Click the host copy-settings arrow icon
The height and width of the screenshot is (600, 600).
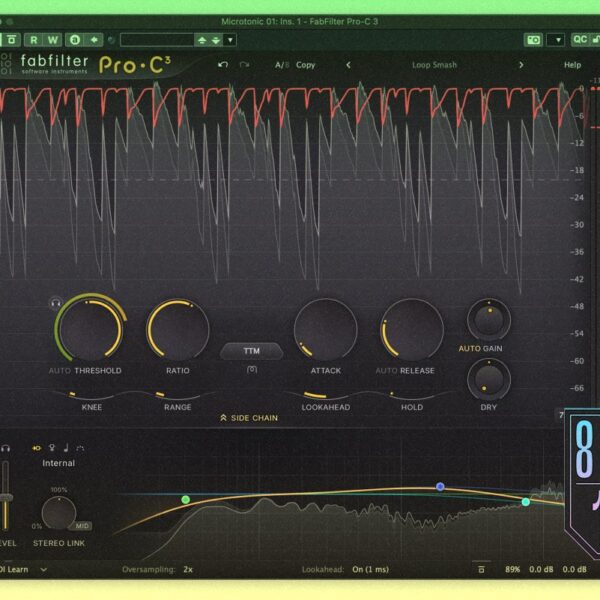[94, 40]
